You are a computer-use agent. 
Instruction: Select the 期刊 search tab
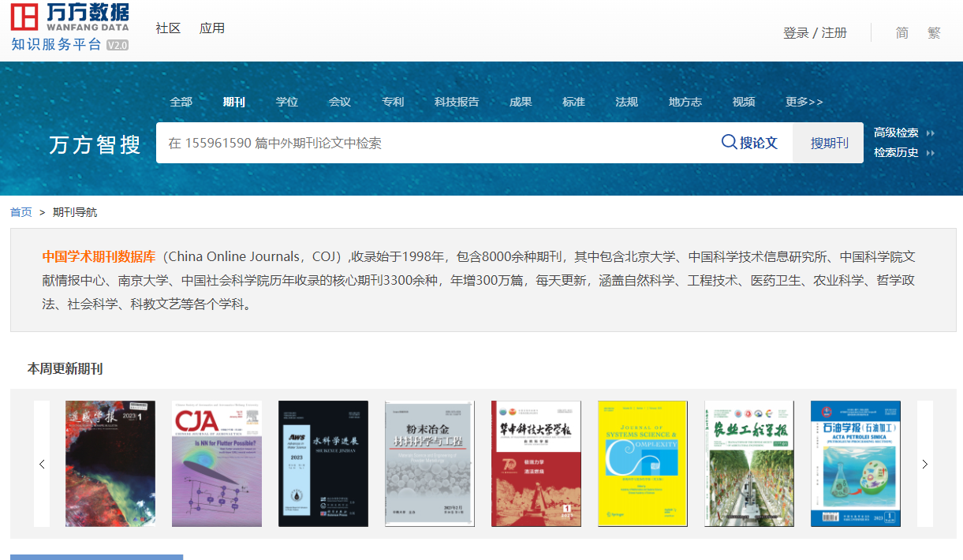coord(233,102)
